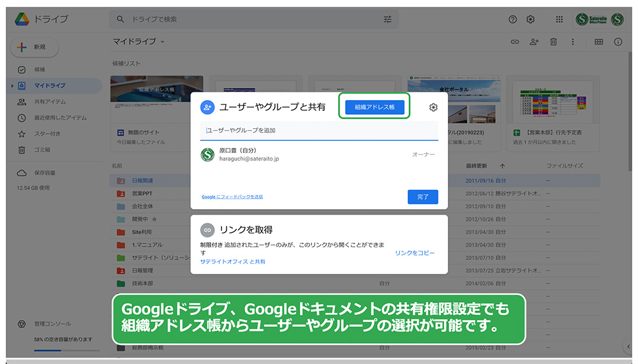Click the get link icon in toolbar
Image resolution: width=638 pixels, height=364 pixels.
pyautogui.click(x=514, y=42)
